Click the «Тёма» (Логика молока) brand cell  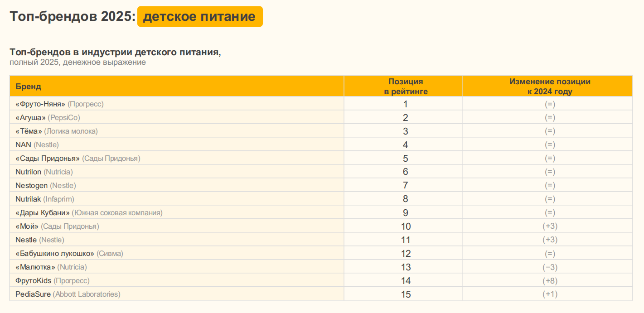[177, 131]
